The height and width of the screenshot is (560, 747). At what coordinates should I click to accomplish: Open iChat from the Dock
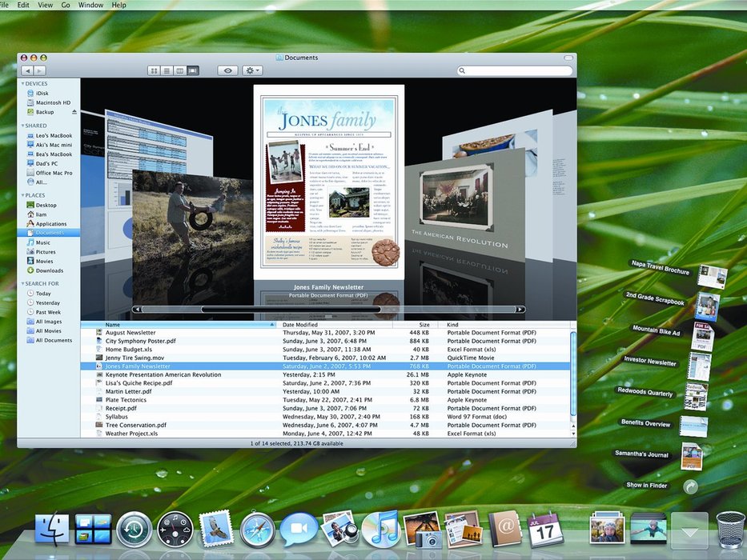(299, 530)
